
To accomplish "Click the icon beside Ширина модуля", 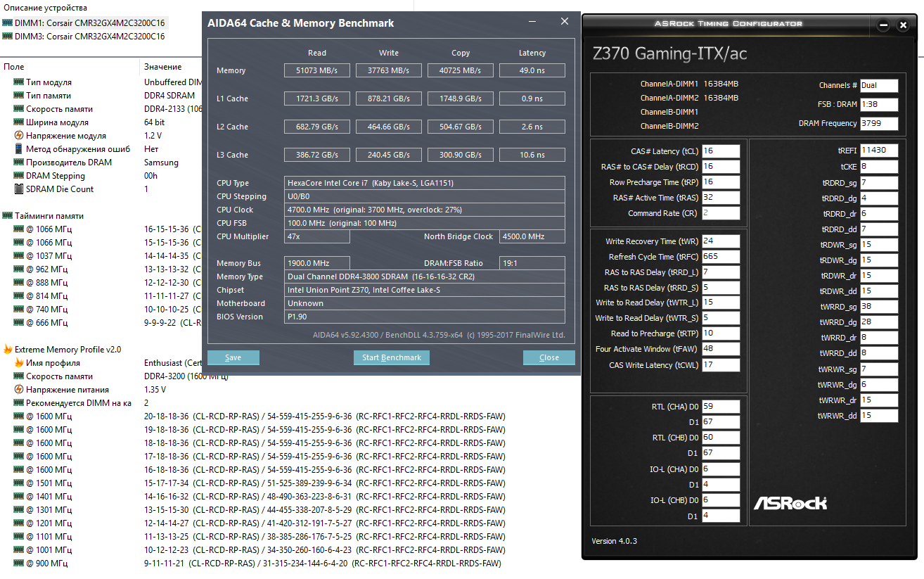I will coord(19,122).
